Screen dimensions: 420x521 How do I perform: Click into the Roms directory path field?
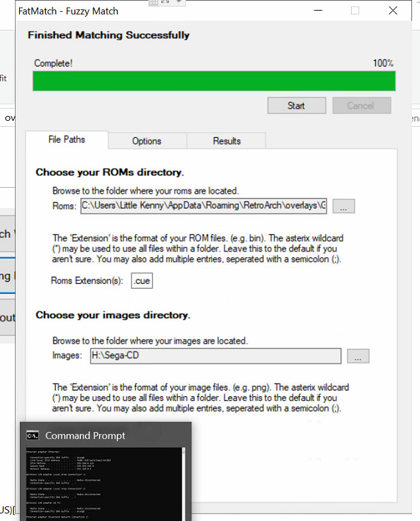[204, 206]
